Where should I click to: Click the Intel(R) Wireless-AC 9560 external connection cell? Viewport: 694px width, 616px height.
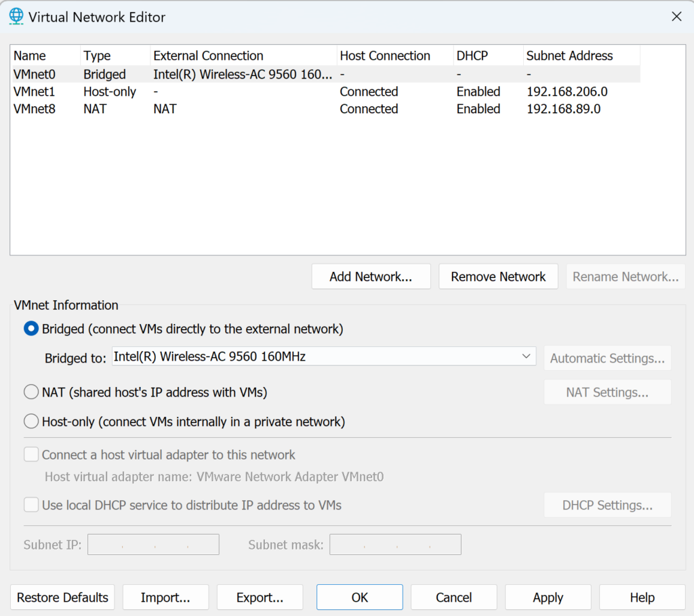(x=243, y=74)
